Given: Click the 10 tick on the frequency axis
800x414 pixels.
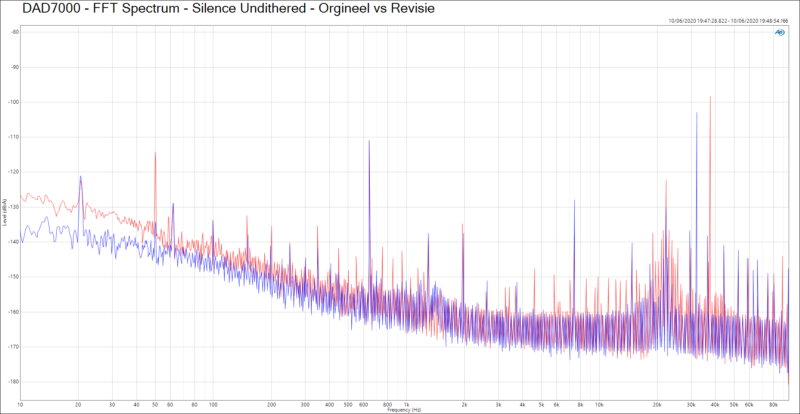Looking at the screenshot, I should [21, 405].
